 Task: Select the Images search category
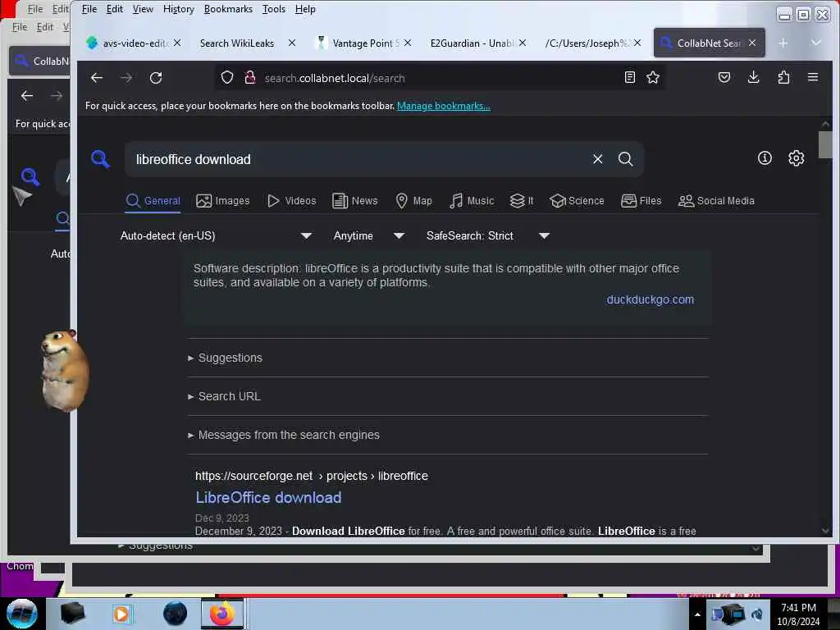pyautogui.click(x=223, y=201)
